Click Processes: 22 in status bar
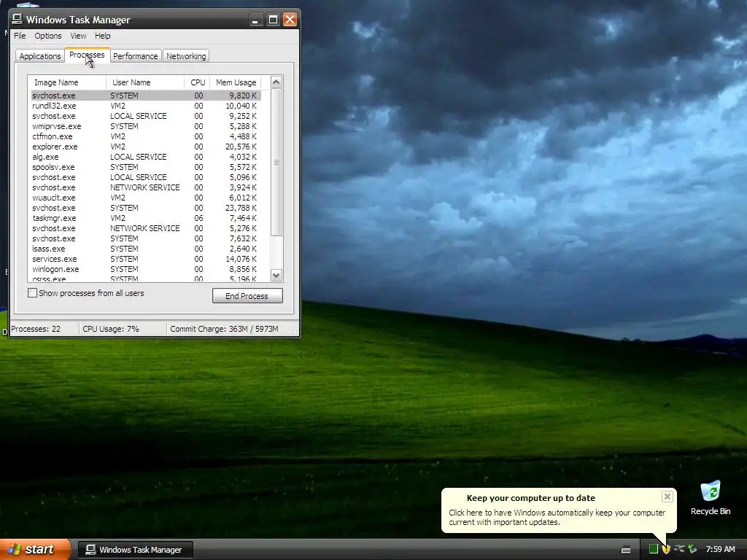The height and width of the screenshot is (560, 747). pyautogui.click(x=36, y=329)
